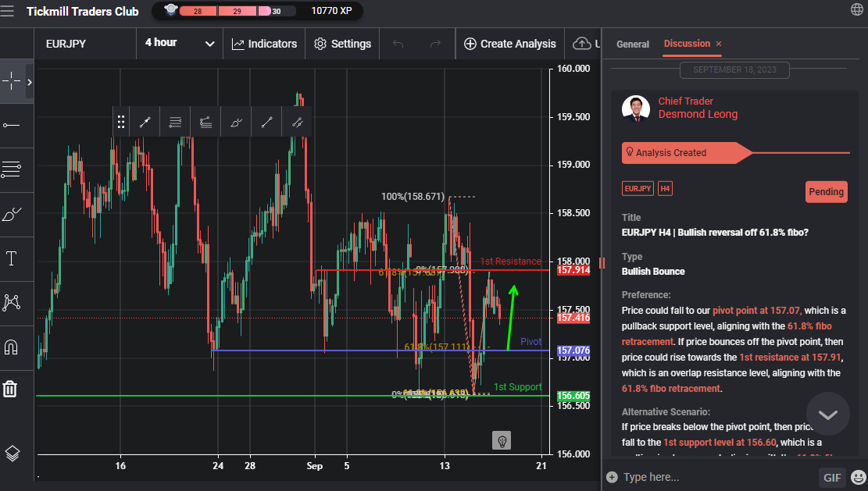This screenshot has width=868, height=491.
Task: Select the horizontal ray line tool
Action: point(11,126)
